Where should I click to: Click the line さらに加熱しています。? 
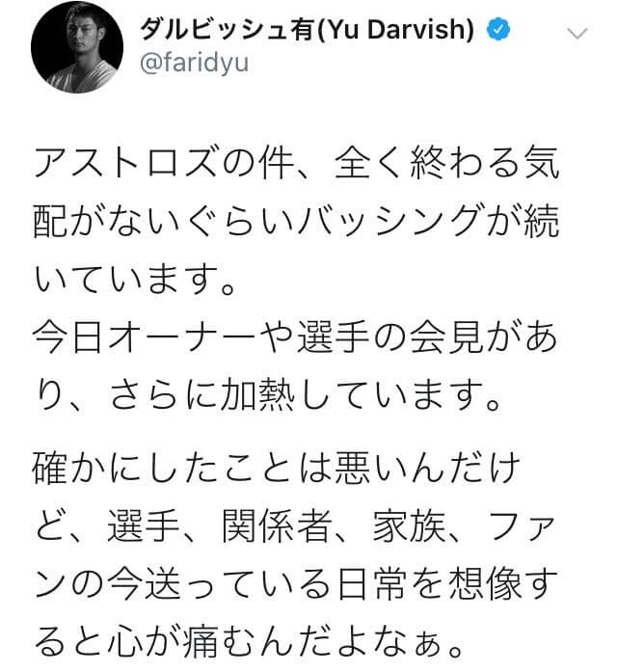(304, 395)
